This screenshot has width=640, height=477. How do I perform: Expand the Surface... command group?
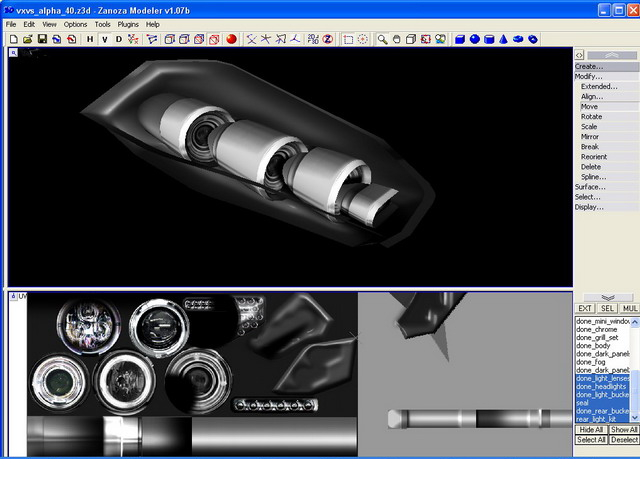click(589, 187)
